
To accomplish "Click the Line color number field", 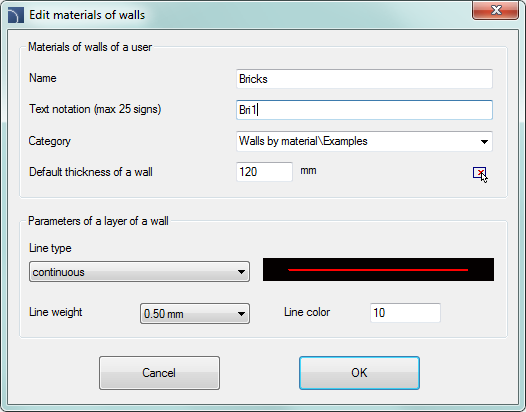I will [405, 313].
